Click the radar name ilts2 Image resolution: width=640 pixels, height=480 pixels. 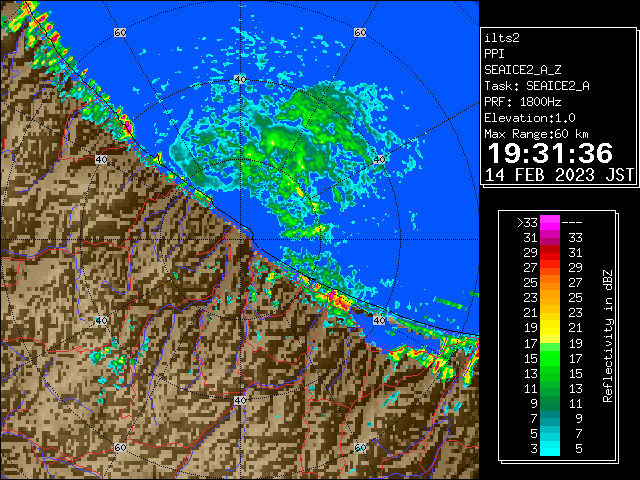(502, 38)
